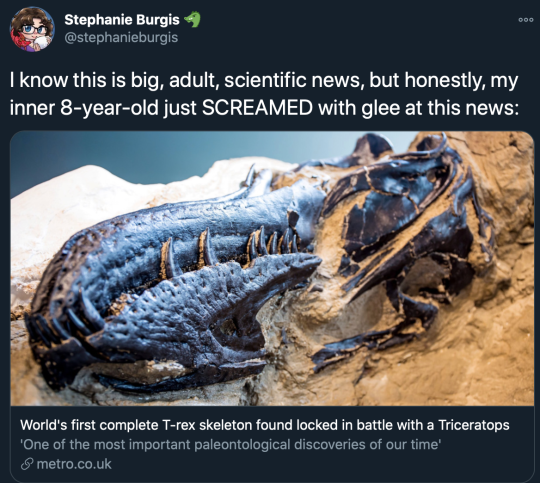
Task: Open the Stephanie Burgis display name
Action: point(122,20)
